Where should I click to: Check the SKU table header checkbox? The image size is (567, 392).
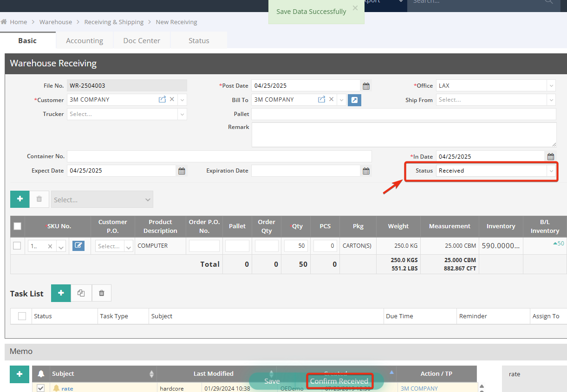pyautogui.click(x=17, y=226)
